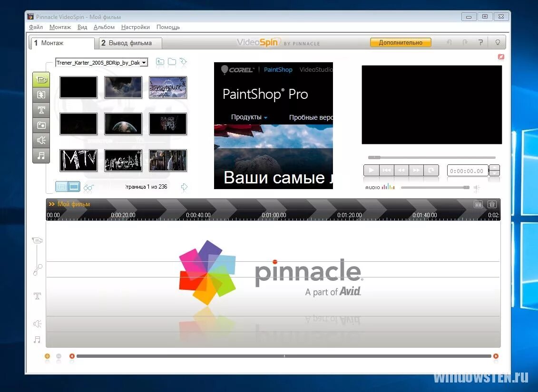
Task: Open the Монтаж menu
Action: [x=60, y=27]
